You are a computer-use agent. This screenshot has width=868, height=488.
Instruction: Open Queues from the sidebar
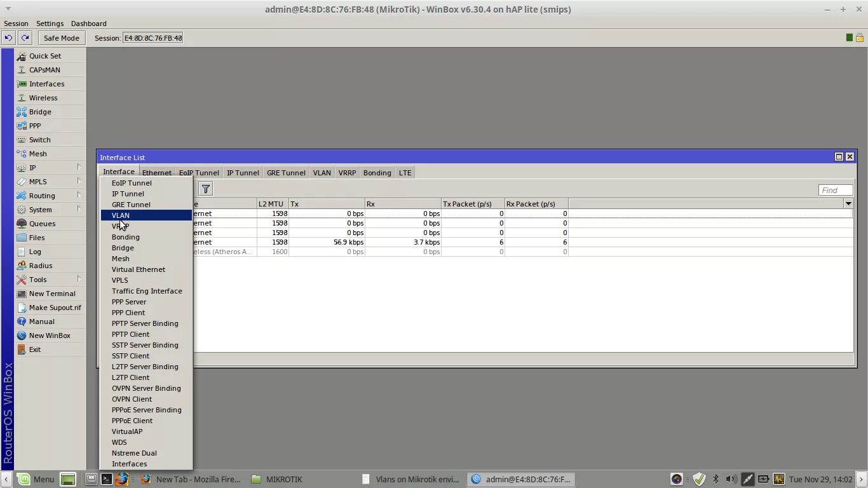[x=42, y=224]
